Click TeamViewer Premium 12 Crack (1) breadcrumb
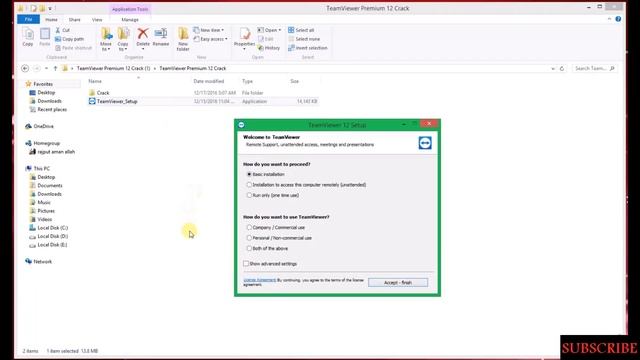The height and width of the screenshot is (360, 640). pyautogui.click(x=113, y=69)
